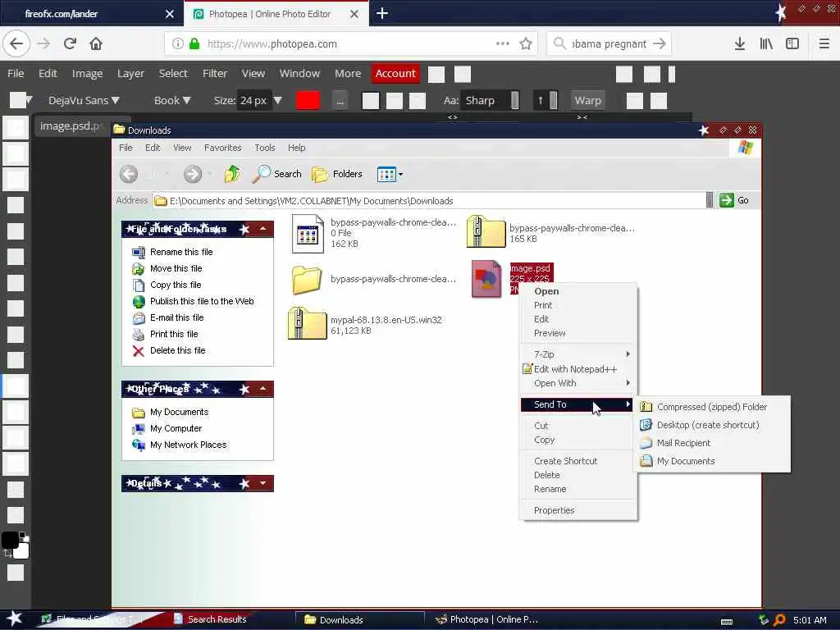Open My Network Places link
Image resolution: width=840 pixels, height=630 pixels.
click(x=188, y=445)
